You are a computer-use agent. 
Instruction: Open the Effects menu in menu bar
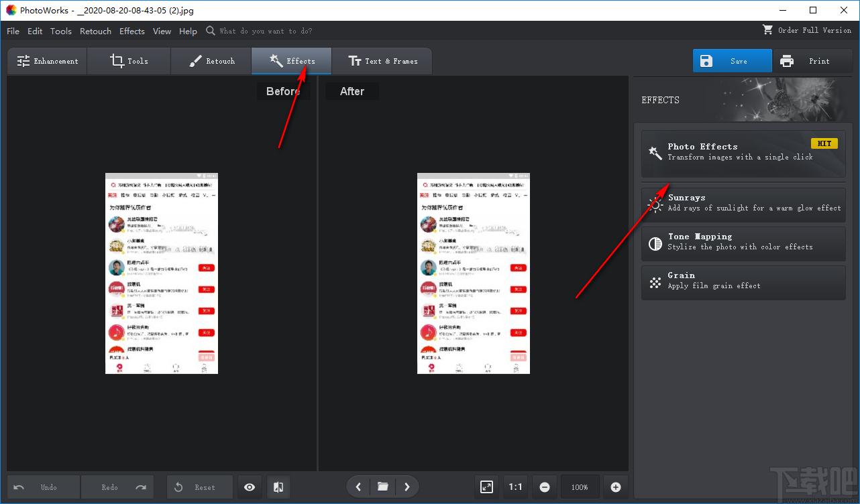tap(132, 31)
